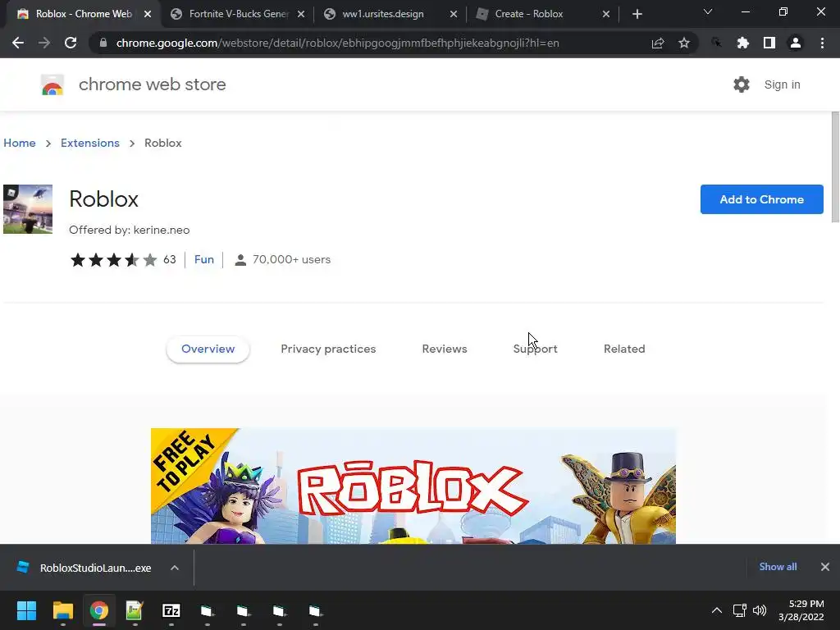Open network icon in system tray

[740, 610]
